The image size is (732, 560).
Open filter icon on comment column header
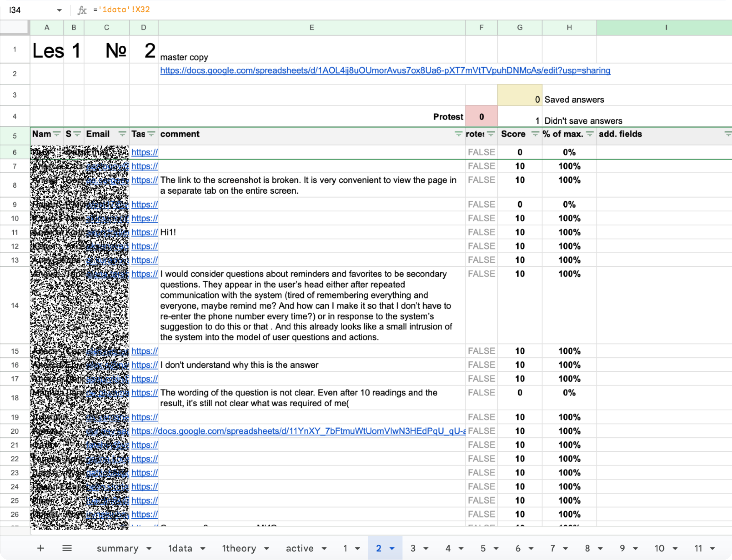[459, 134]
